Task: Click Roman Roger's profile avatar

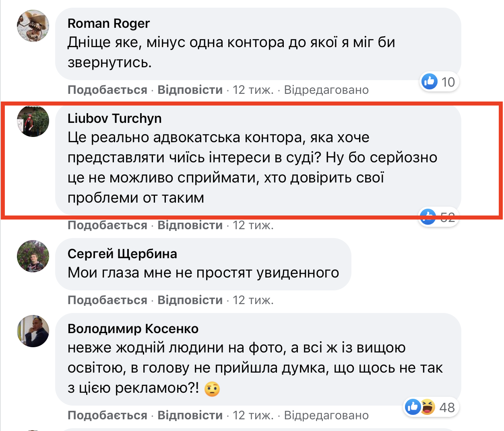Action: click(33, 26)
